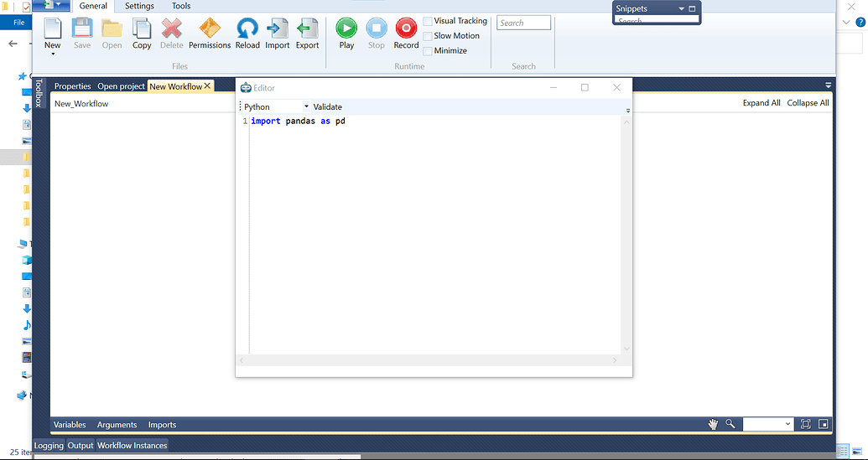The width and height of the screenshot is (868, 460).
Task: Click the Explorer File menu
Action: coord(18,23)
